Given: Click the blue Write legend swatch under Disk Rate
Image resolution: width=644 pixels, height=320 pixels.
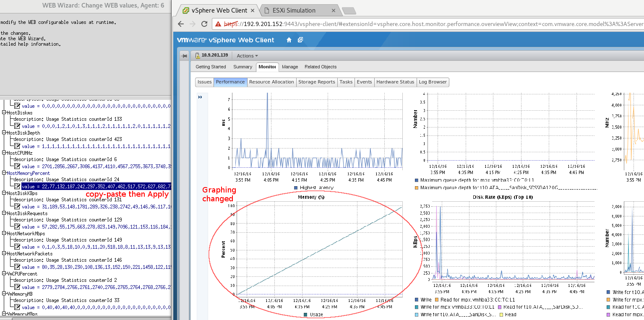Looking at the screenshot, I should coord(417,300).
